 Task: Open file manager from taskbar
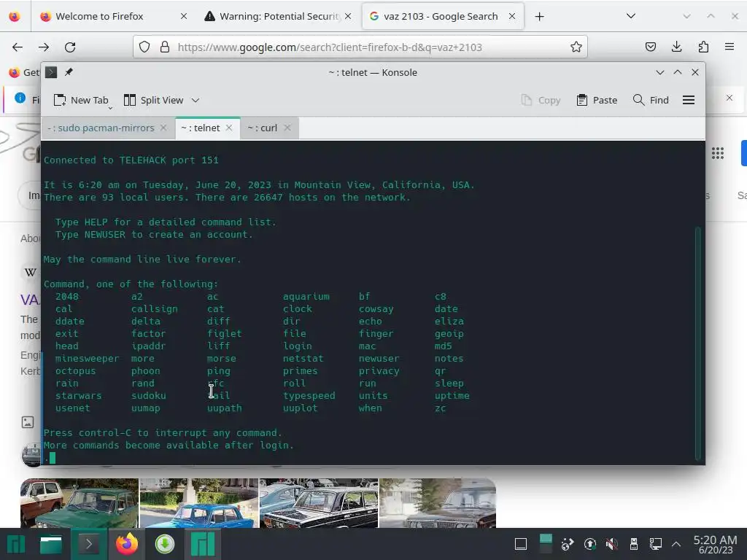click(x=50, y=544)
